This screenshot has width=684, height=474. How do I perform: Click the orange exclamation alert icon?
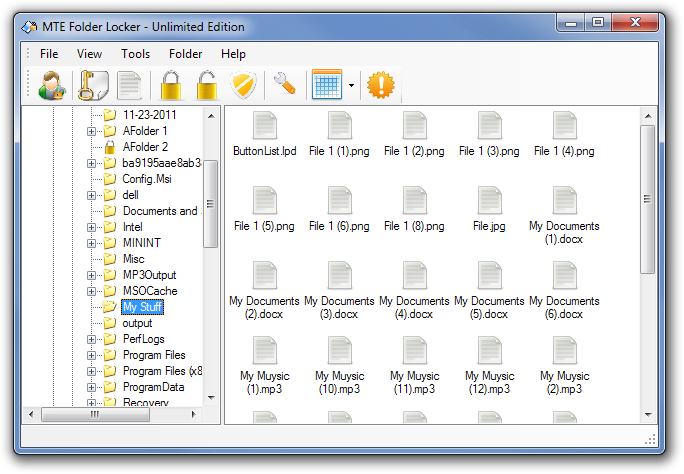[x=381, y=85]
